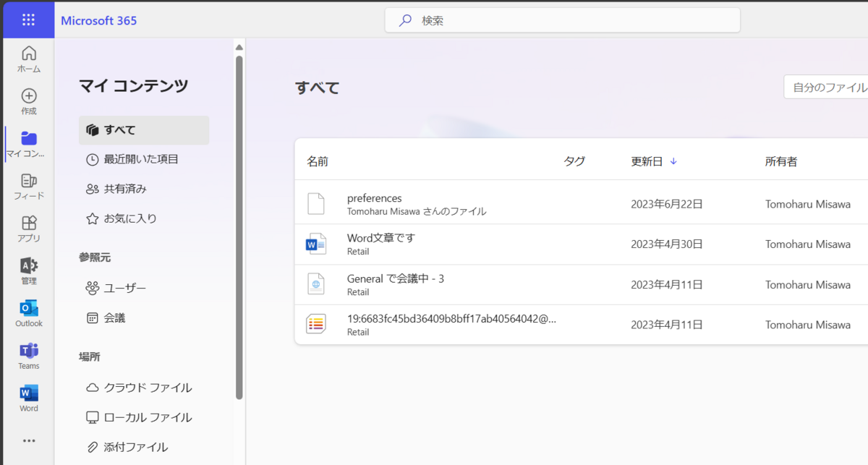Click Retail under Word文章です
This screenshot has height=465, width=868.
point(358,252)
